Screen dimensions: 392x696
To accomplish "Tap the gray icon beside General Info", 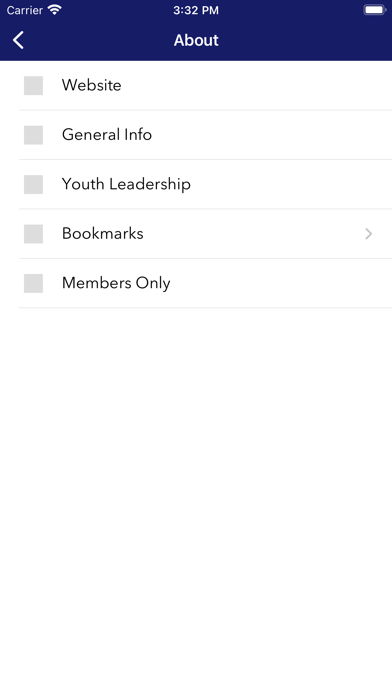I will point(33,135).
